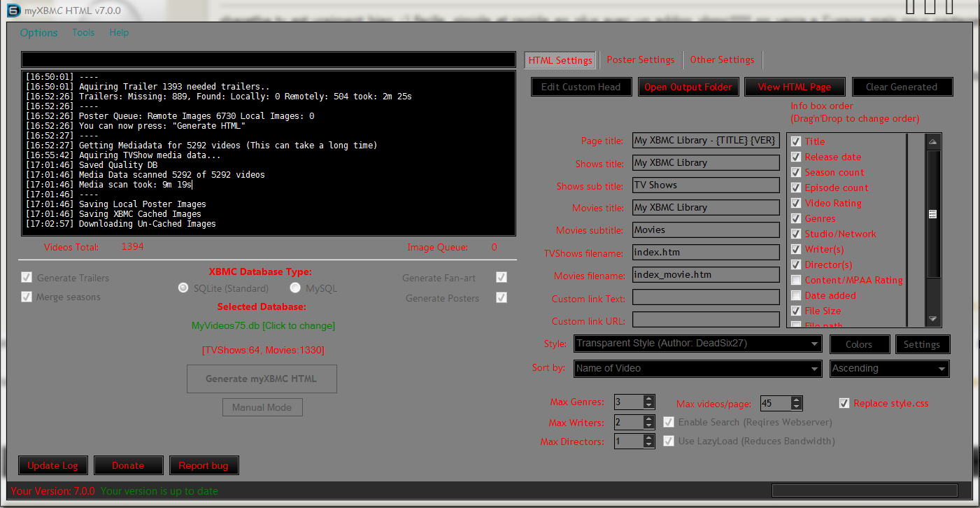The width and height of the screenshot is (980, 508).
Task: Click the myXBMC app icon in title bar
Action: coord(13,10)
